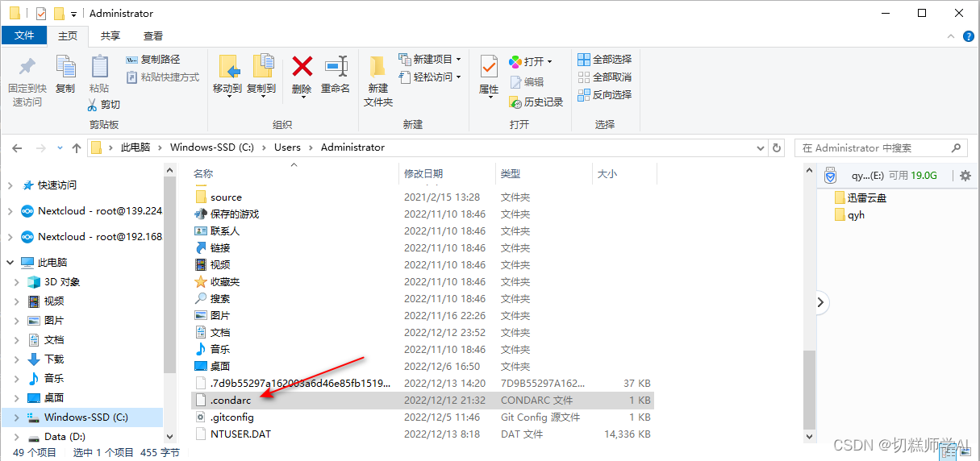The height and width of the screenshot is (461, 980).
Task: Switch to the View (查看) ribbon tab
Action: (x=153, y=35)
